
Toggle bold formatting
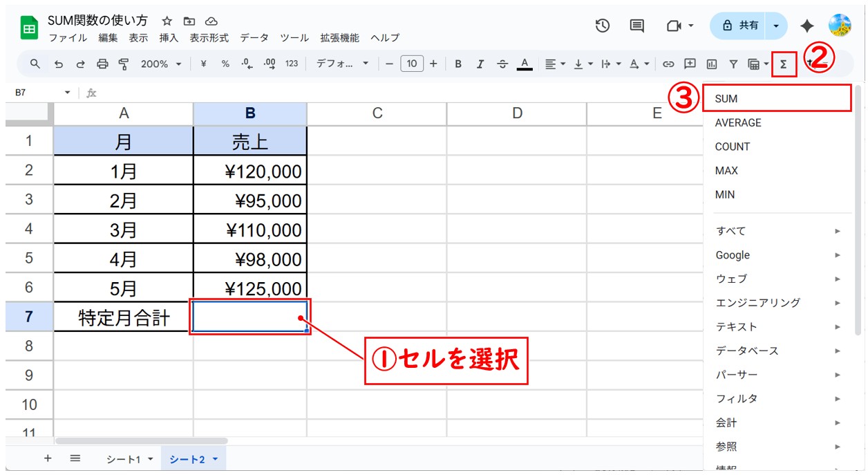click(457, 64)
